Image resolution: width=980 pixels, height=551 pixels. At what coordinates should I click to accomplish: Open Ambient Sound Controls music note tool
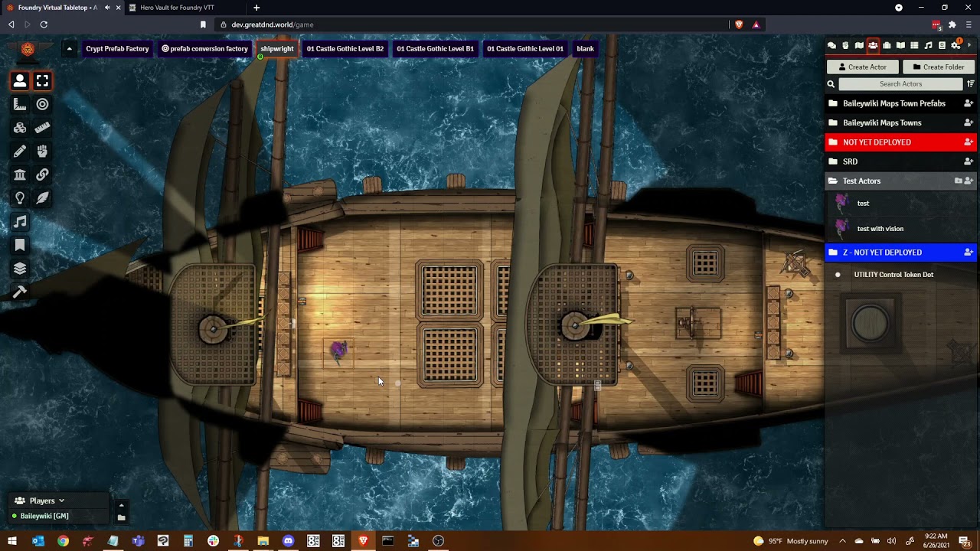(20, 222)
